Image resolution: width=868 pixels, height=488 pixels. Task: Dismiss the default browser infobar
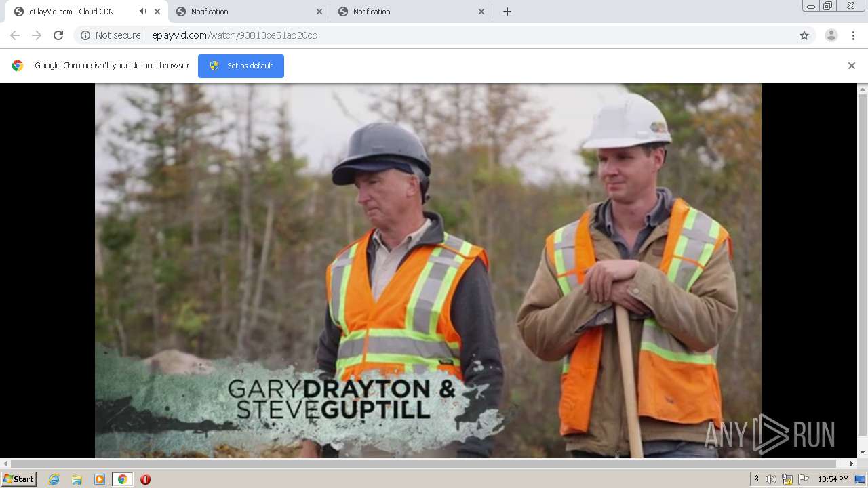(852, 66)
